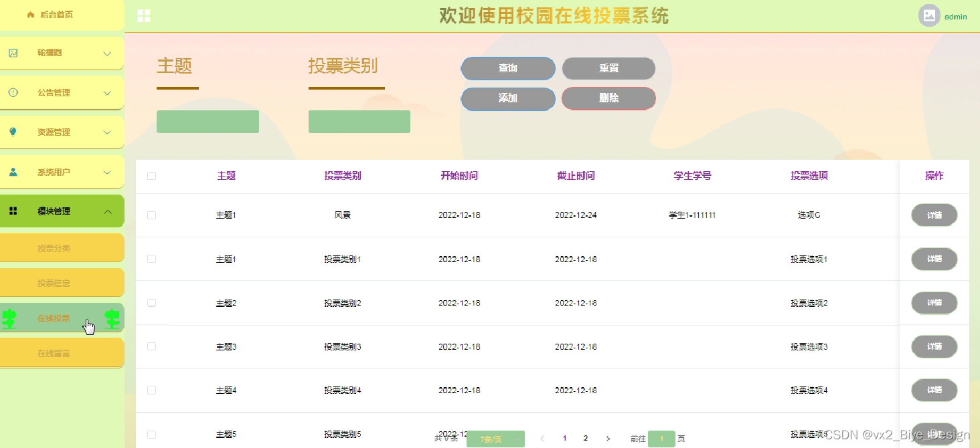The height and width of the screenshot is (448, 980).
Task: Go to page 2 in pagination
Action: click(x=586, y=439)
